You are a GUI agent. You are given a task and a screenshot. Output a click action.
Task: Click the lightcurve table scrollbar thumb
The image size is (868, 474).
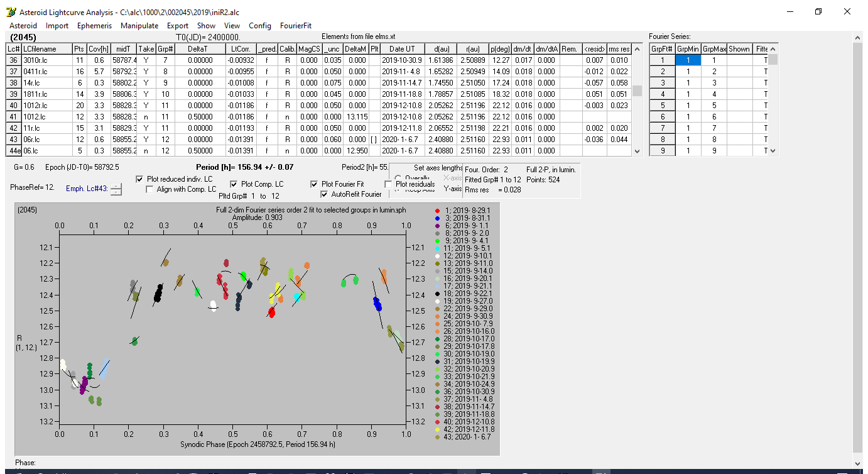(637, 91)
